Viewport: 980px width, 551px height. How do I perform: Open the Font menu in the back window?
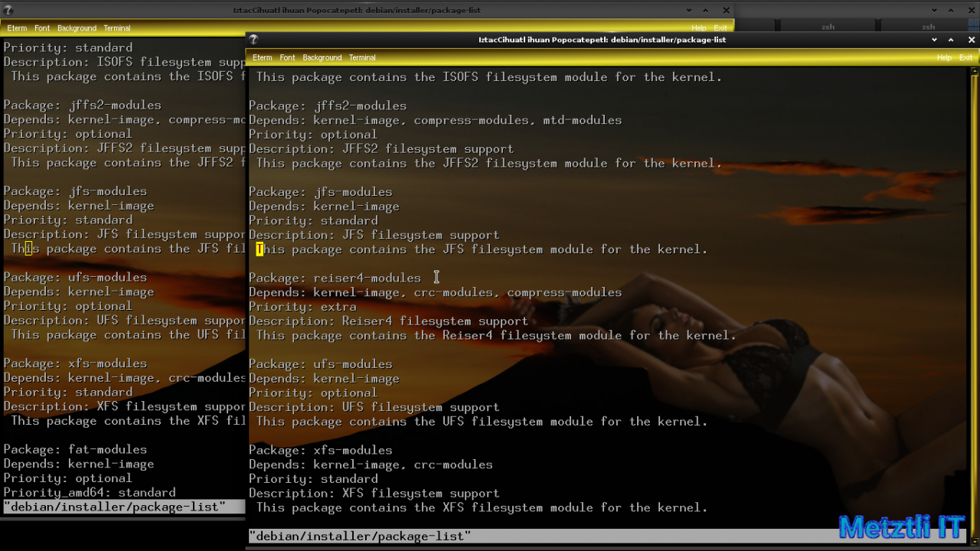click(x=42, y=28)
